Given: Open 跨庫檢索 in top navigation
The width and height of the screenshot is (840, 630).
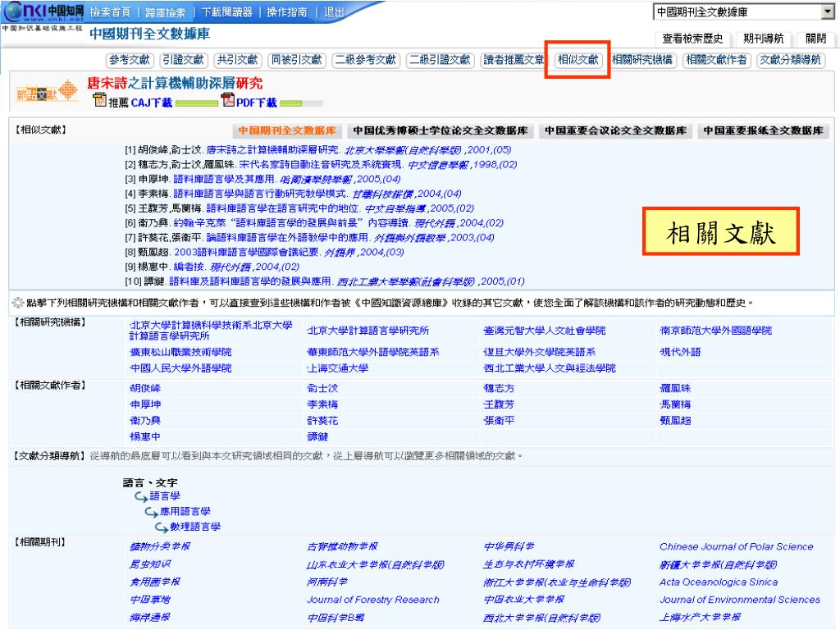Looking at the screenshot, I should pyautogui.click(x=166, y=11).
